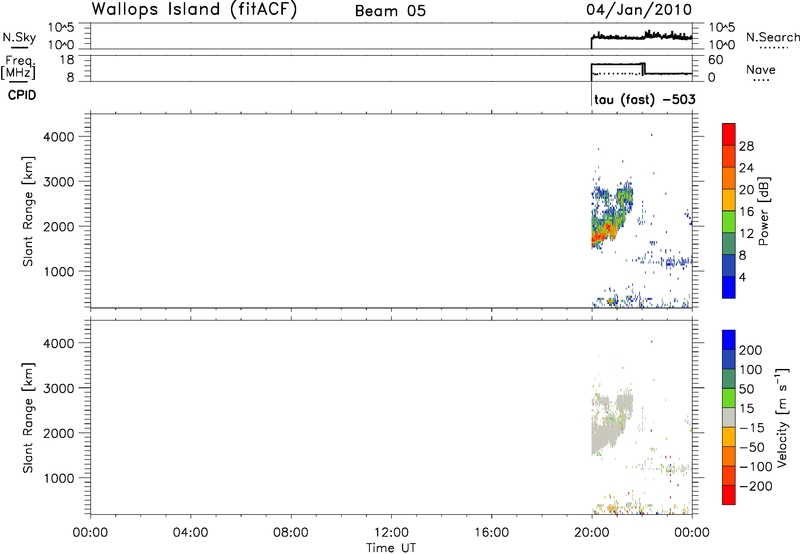Click the N.Sky noise trace line
The image size is (800, 554).
tap(642, 37)
